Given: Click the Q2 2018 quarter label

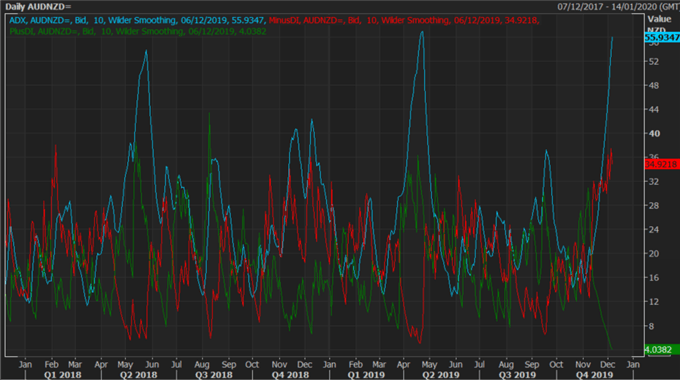Looking at the screenshot, I should pyautogui.click(x=138, y=375).
